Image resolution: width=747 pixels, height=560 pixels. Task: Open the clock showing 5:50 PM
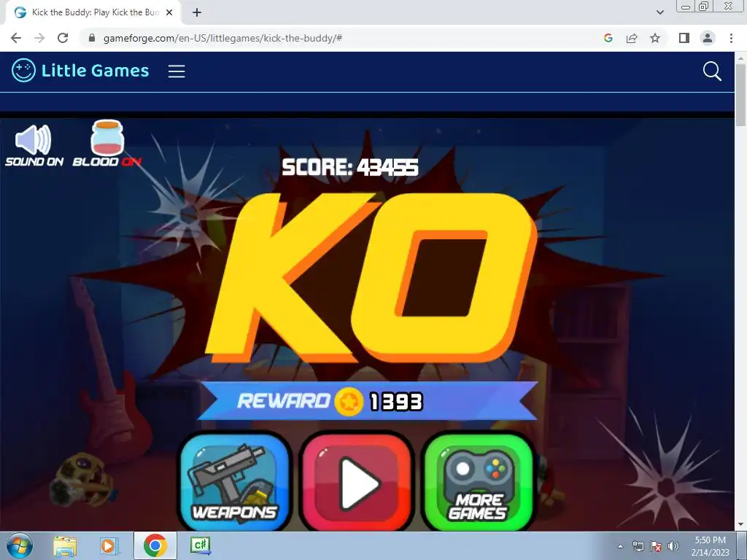[710, 546]
